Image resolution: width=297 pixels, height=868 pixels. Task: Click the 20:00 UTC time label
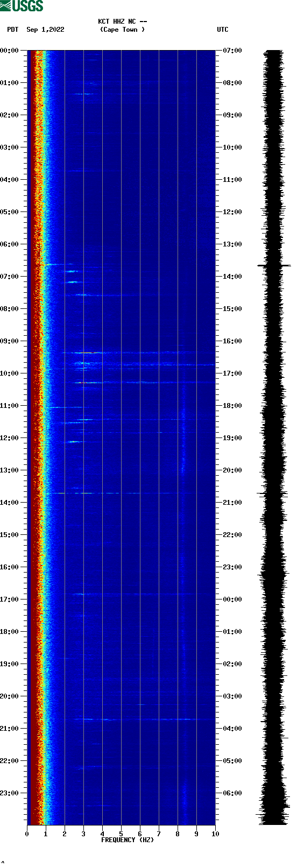232,470
